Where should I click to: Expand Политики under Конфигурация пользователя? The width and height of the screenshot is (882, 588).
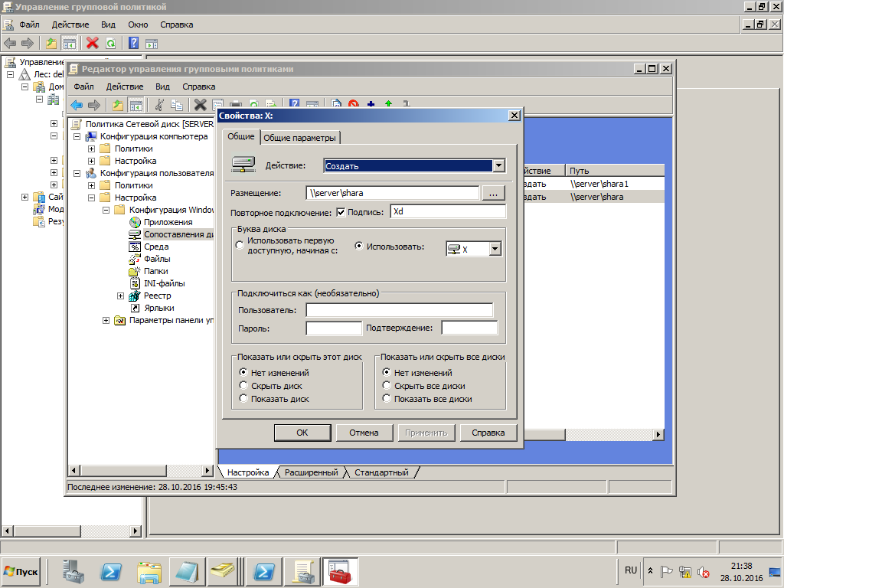click(x=91, y=185)
